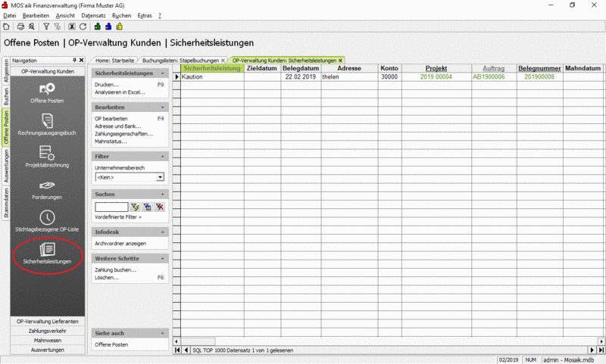Viewport: 606px width, 364px height.
Task: Collapse the Infodesk section
Action: (162, 232)
